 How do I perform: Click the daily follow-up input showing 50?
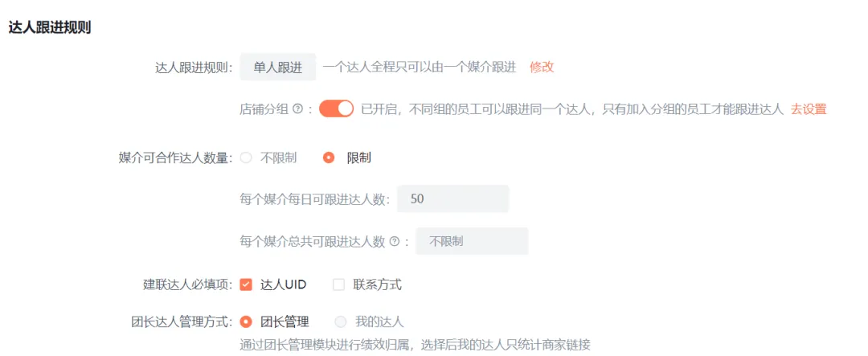point(453,199)
